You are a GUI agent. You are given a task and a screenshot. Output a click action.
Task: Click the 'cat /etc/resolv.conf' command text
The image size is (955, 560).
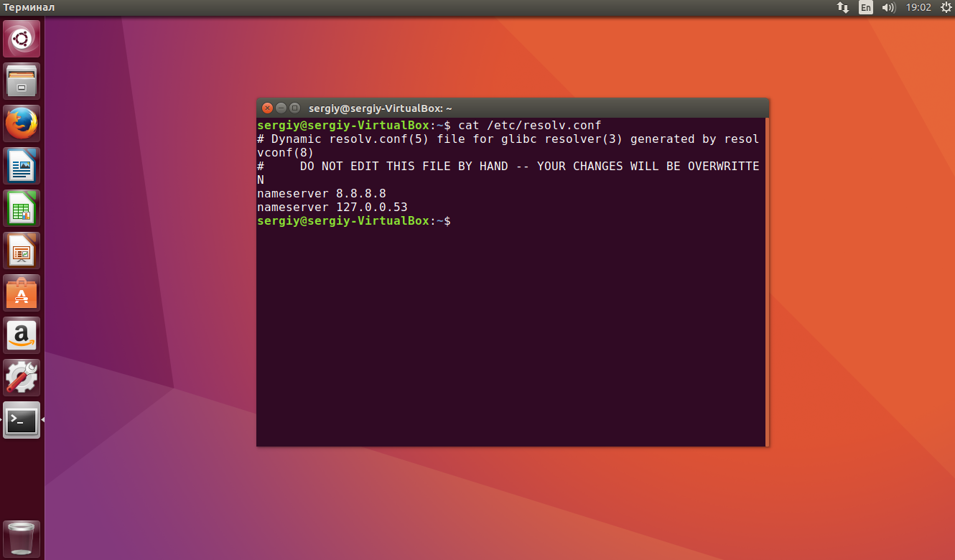[530, 125]
